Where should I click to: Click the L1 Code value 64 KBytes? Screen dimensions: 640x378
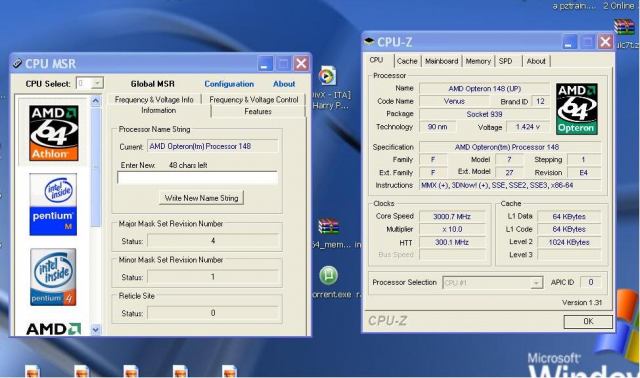569,229
